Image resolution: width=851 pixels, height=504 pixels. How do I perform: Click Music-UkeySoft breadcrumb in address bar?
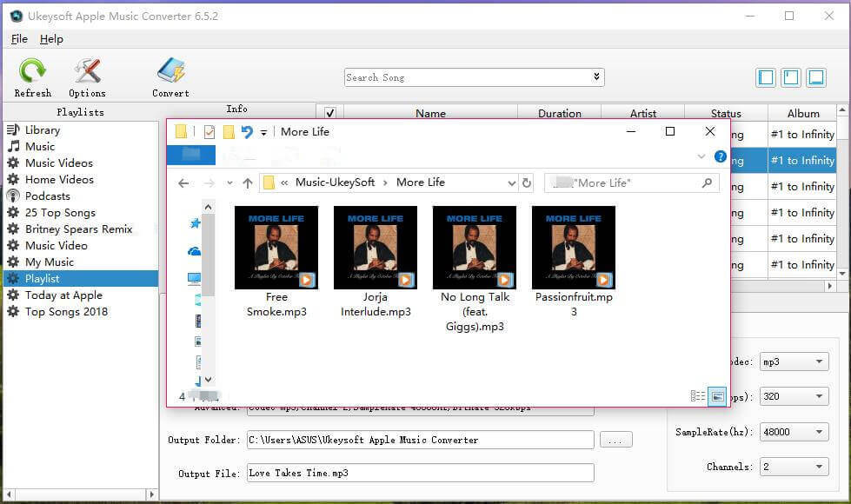click(335, 182)
